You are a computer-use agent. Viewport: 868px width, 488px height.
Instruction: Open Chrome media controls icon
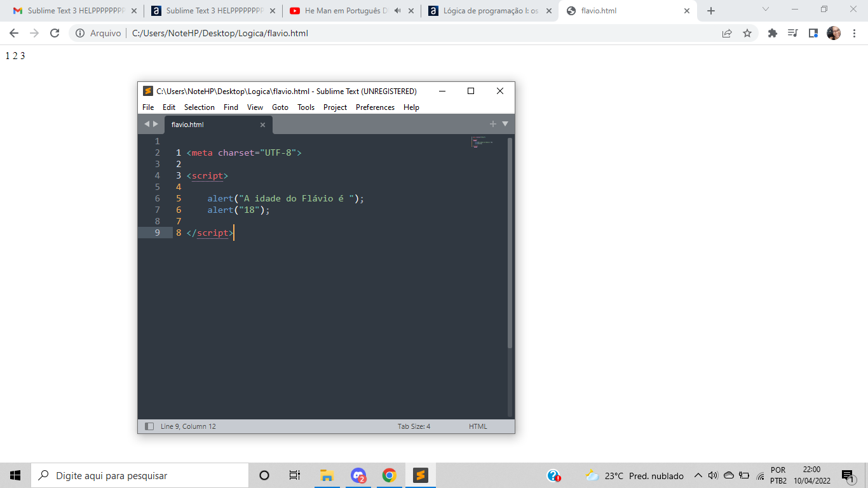click(792, 33)
